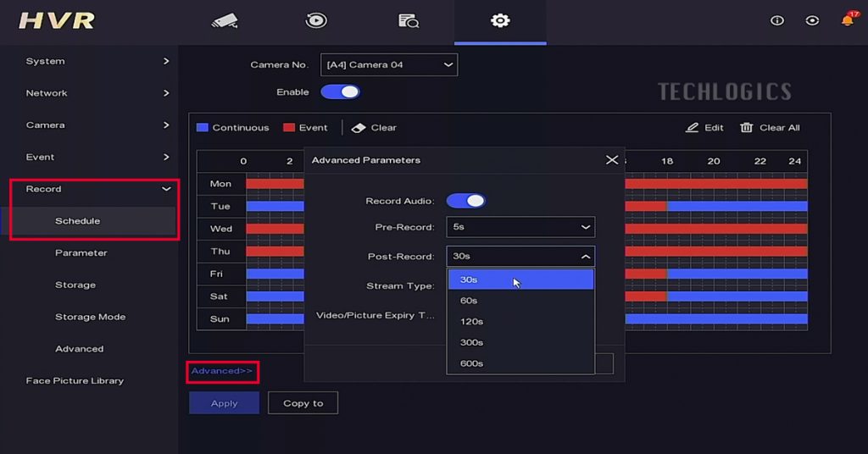
Task: Select the Clear eraser tool
Action: [359, 128]
